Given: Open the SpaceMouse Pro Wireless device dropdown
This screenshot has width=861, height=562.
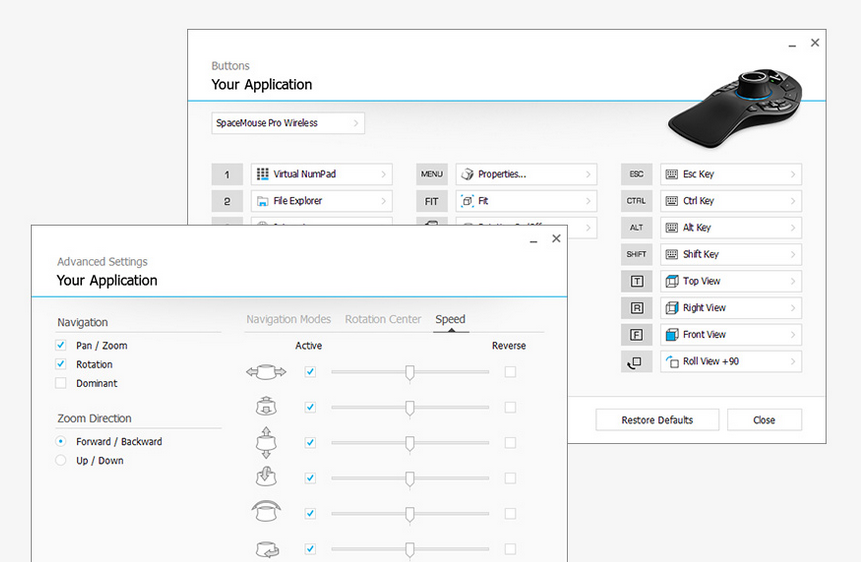Looking at the screenshot, I should tap(288, 123).
